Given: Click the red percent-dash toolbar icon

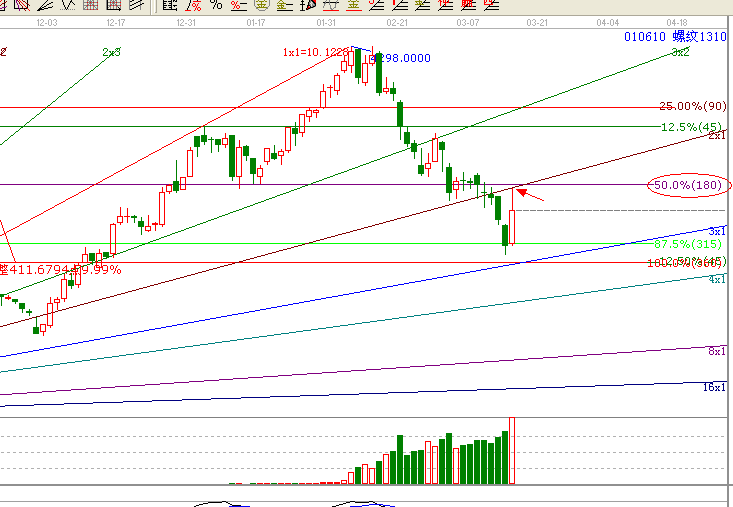Looking at the screenshot, I should pos(237,5).
